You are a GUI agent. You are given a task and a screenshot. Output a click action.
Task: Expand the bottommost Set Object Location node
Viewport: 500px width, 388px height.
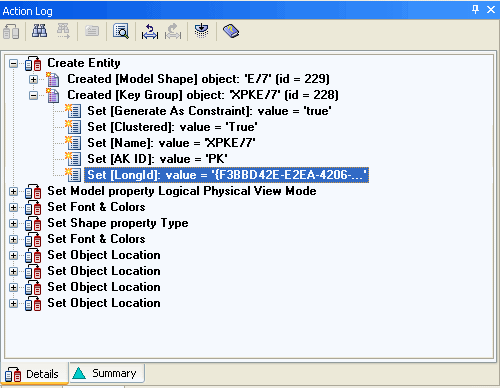pyautogui.click(x=13, y=303)
